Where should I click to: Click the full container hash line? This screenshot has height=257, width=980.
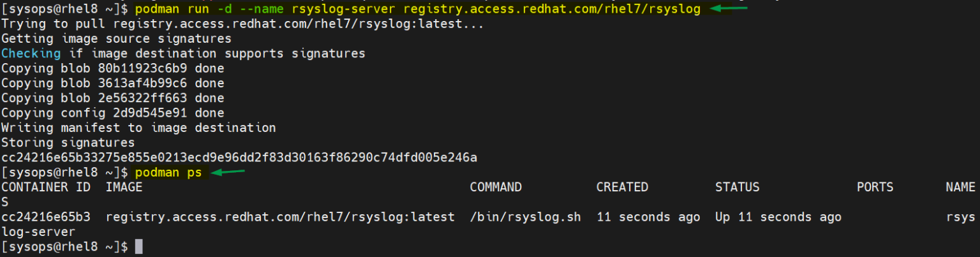(239, 158)
